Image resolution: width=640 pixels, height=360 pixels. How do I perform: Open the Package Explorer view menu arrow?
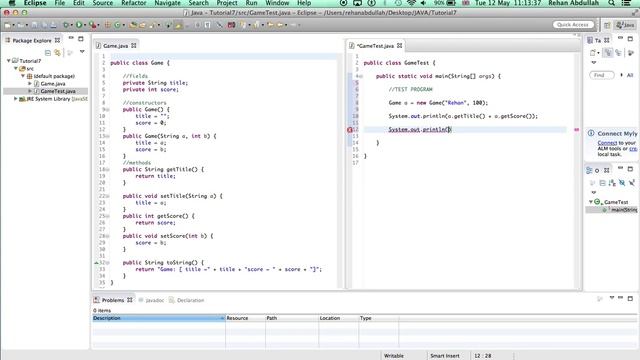coord(82,52)
